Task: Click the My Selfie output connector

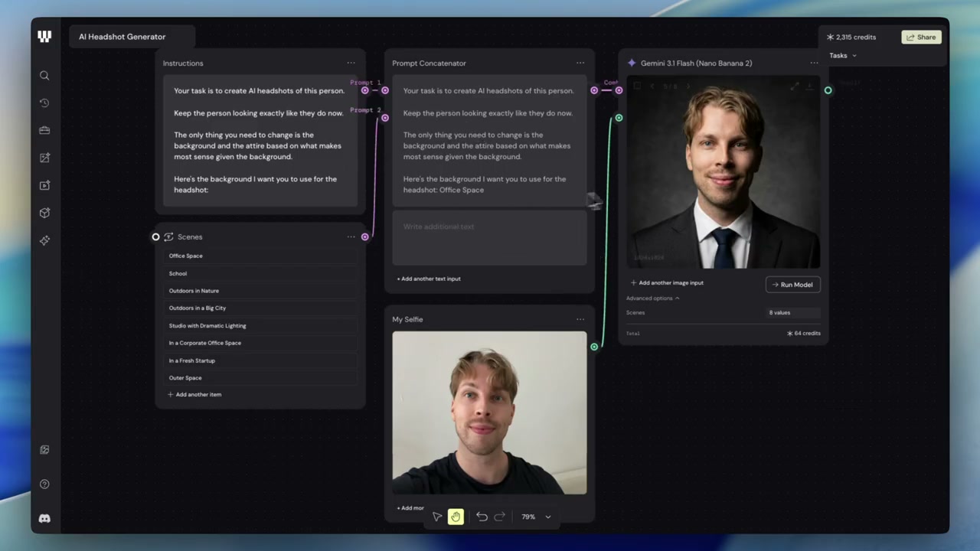Action: point(594,347)
